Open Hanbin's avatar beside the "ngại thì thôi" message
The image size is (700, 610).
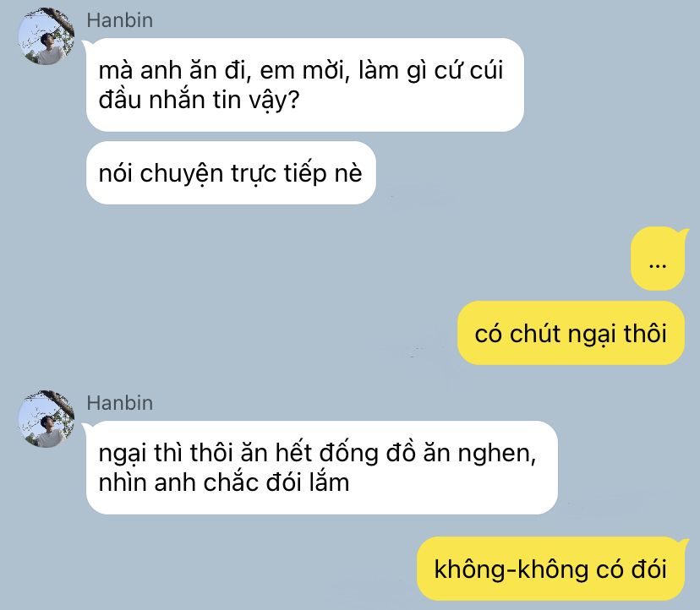(x=46, y=419)
